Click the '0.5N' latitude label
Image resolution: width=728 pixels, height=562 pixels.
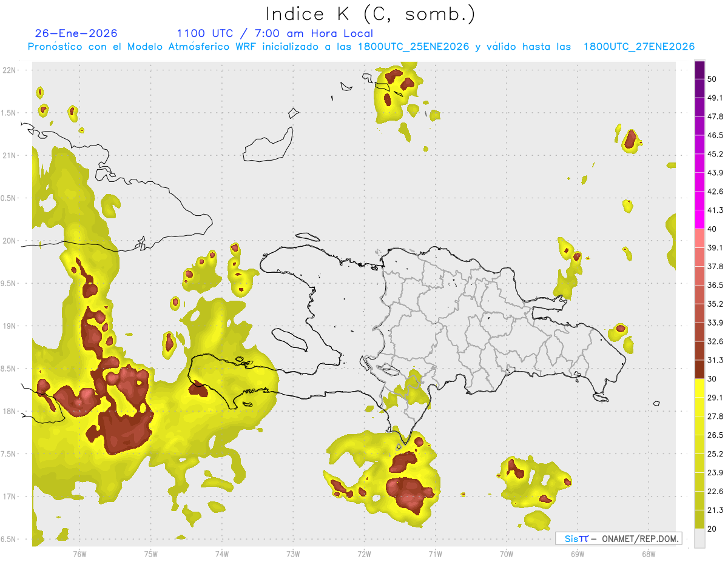click(8, 198)
